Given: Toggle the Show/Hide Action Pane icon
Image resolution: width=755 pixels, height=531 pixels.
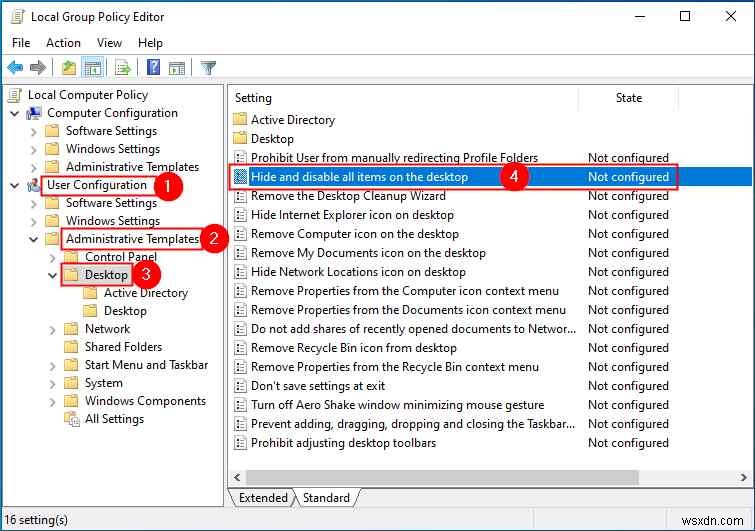Looking at the screenshot, I should coord(177,67).
